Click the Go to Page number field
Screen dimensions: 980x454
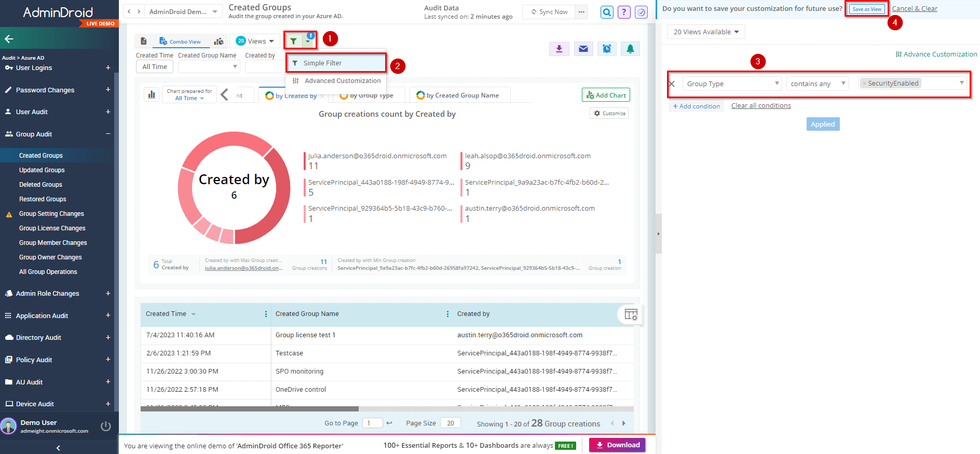point(372,423)
